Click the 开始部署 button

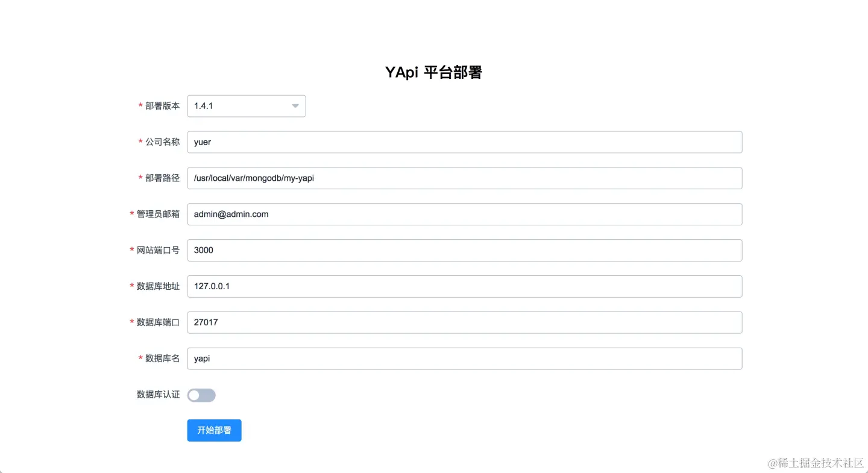215,431
